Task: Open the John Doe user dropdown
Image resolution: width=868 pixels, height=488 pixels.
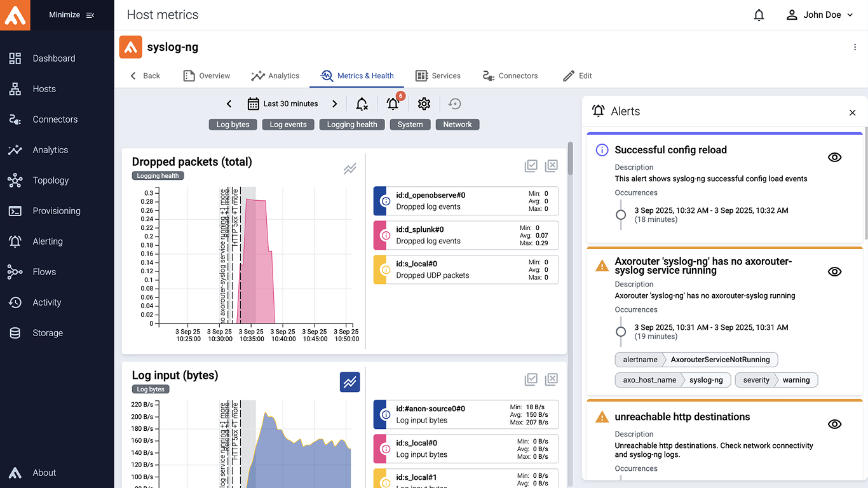Action: pyautogui.click(x=821, y=15)
